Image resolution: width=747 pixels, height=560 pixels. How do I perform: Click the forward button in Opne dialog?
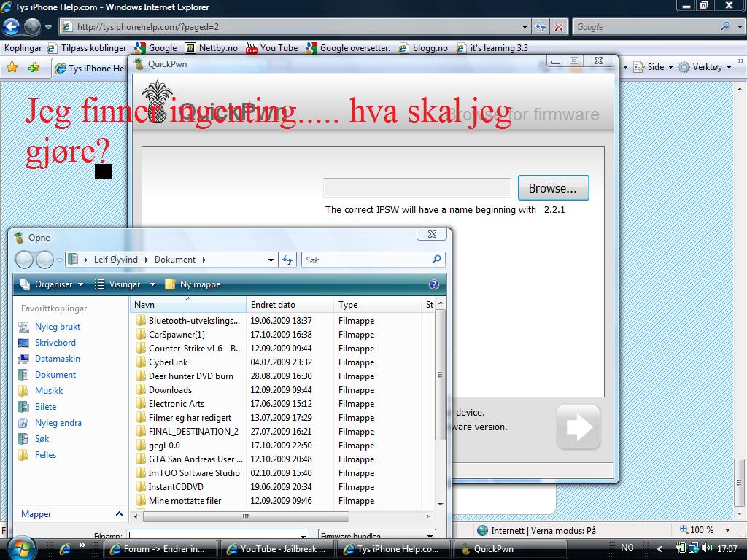click(44, 260)
